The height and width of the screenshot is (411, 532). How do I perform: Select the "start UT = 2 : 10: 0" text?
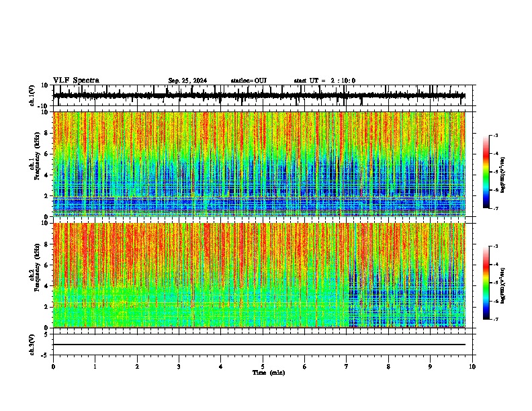[324, 81]
